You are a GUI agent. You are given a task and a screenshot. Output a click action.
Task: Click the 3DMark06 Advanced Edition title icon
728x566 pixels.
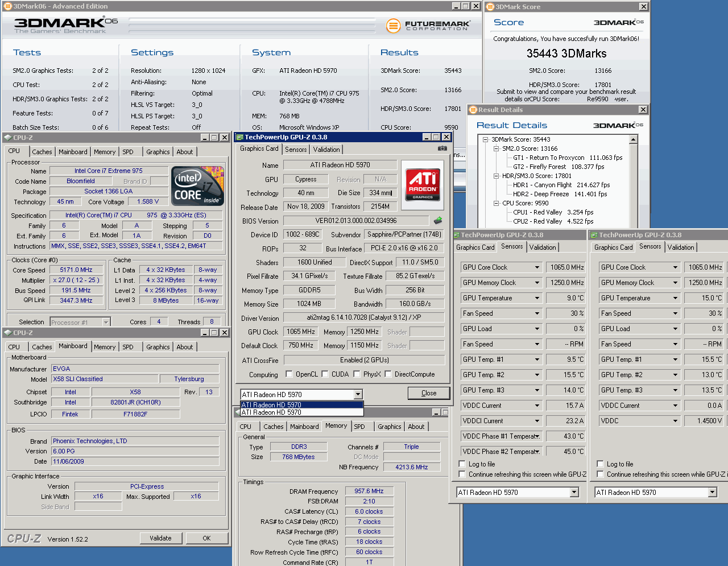(7, 6)
